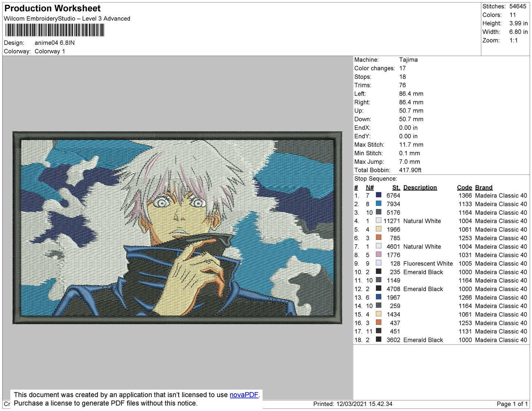Screen dimensions: 532x411
Task: Click the "Page 1 of 1" indicator
Action: [512, 404]
